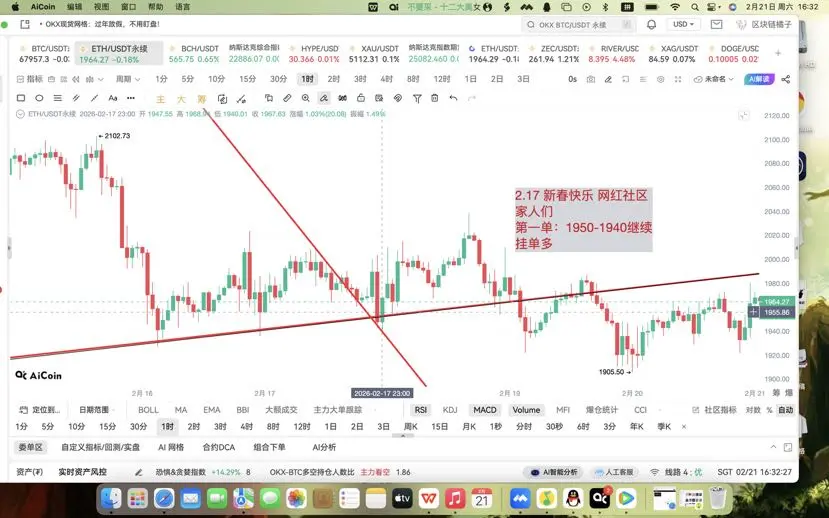This screenshot has height=518, width=829.
Task: Expand the indicator panel divider arrow
Action: coord(403,436)
